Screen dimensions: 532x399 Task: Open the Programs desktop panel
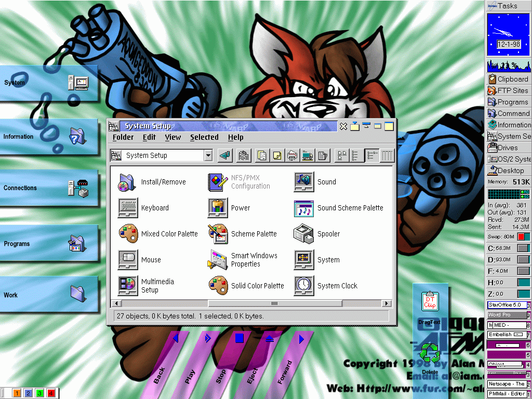[49, 244]
